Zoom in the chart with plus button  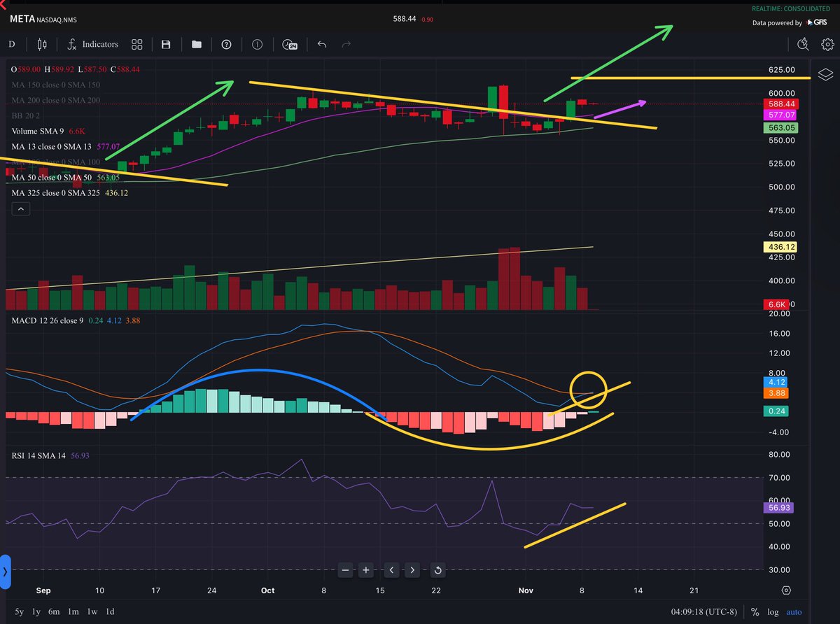pyautogui.click(x=365, y=570)
